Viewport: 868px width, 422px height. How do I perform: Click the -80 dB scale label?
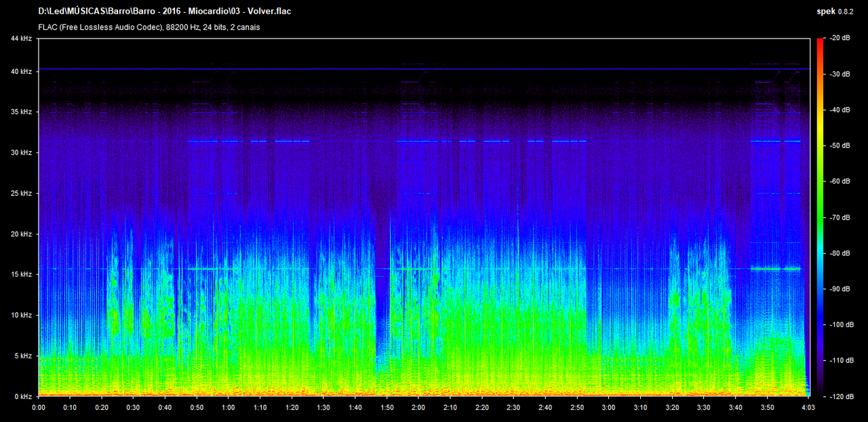coord(840,253)
